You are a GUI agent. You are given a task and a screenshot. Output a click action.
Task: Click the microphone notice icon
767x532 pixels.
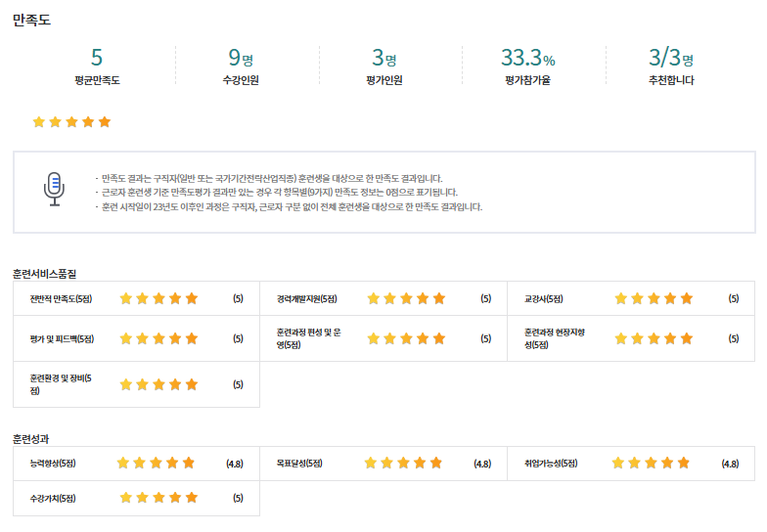coord(55,190)
